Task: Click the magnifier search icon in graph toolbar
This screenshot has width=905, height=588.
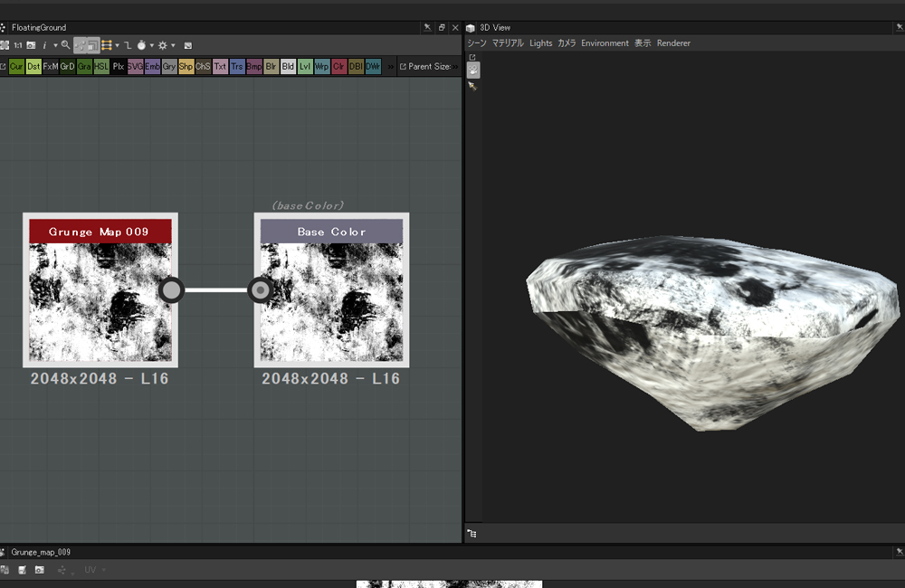Action: [66, 45]
